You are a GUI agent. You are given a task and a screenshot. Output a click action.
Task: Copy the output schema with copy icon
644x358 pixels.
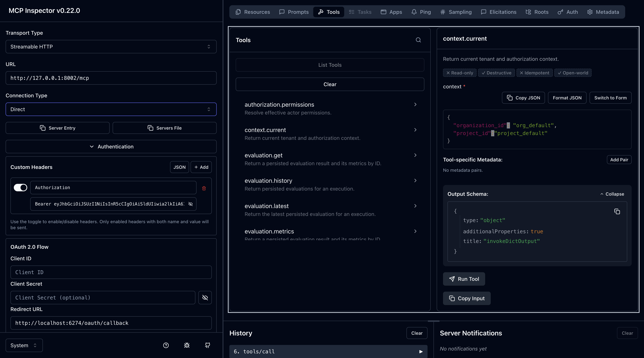click(x=617, y=211)
